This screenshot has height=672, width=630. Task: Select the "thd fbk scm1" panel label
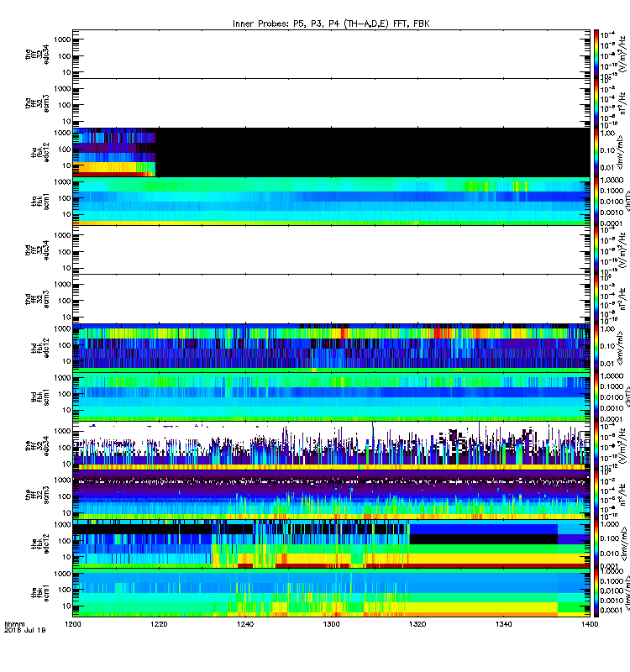[39, 396]
